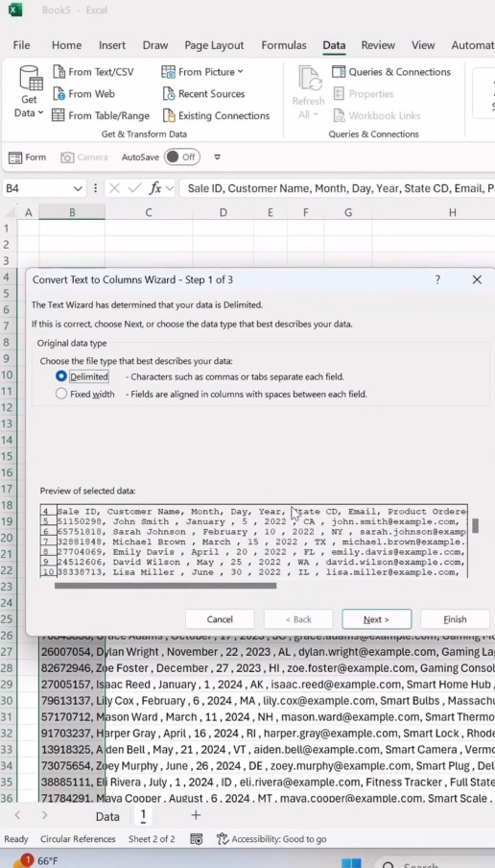Click the Dylan Wright row cell
Viewport: 495px width, 868px height.
[72, 652]
